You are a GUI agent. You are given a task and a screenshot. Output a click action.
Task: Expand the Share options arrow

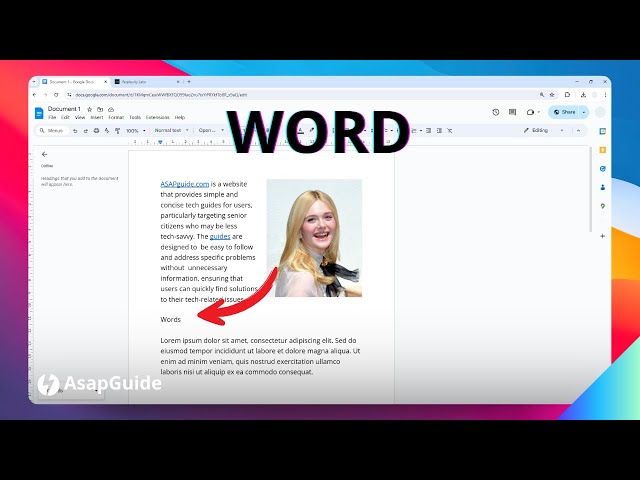[x=584, y=112]
